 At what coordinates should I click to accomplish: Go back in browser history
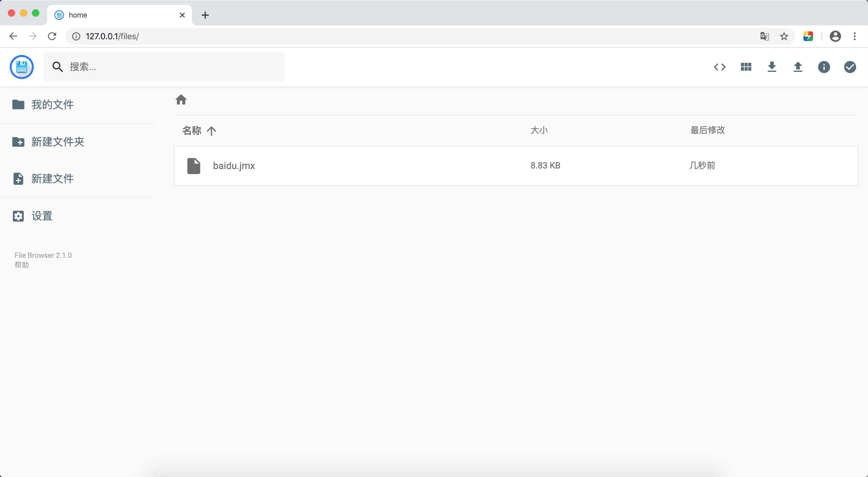point(13,36)
